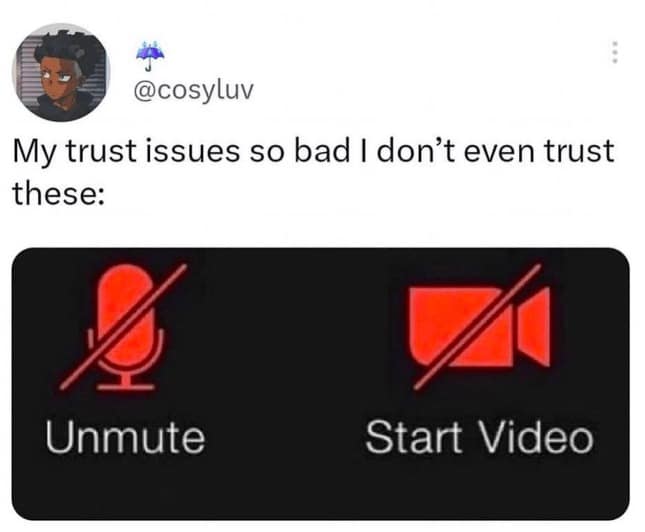This screenshot has width=645, height=532.
Task: Expand the attached Zoom controls image
Action: click(x=320, y=384)
